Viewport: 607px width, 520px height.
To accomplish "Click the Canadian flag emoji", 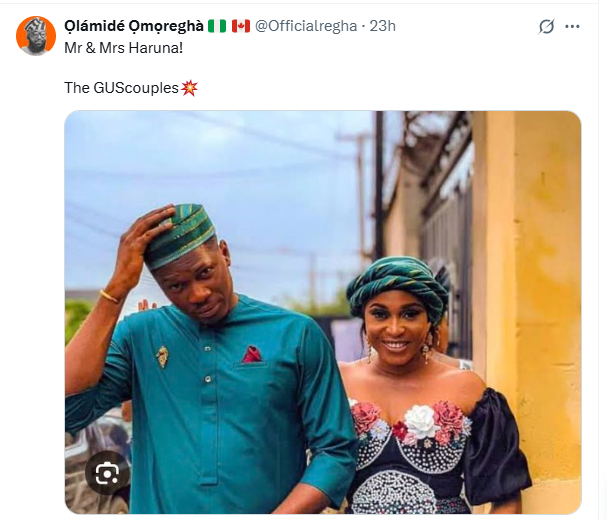I will (x=240, y=26).
